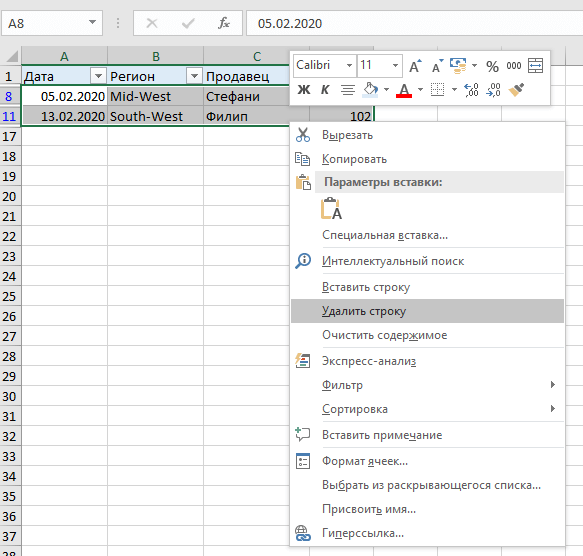
Task: Open borders dropdown arrow
Action: (454, 90)
